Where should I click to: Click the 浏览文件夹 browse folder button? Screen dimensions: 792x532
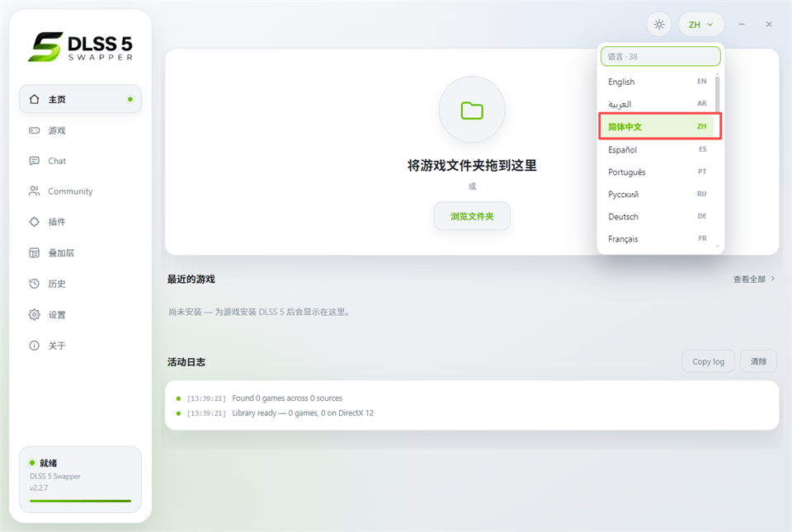(472, 216)
